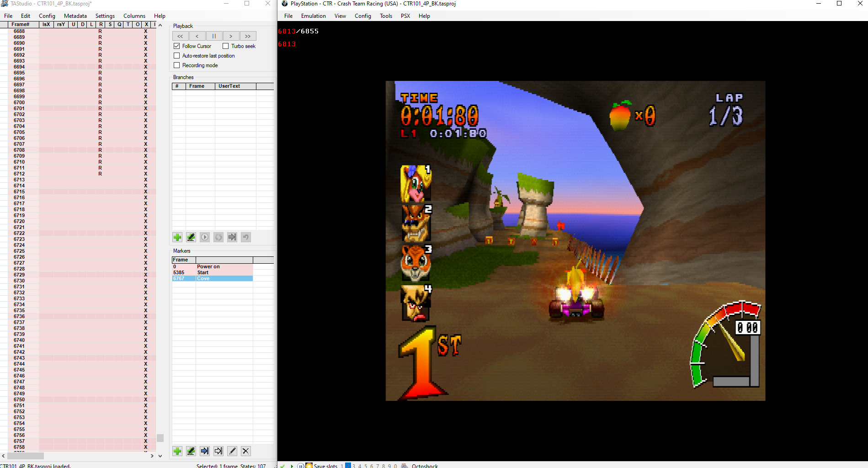Open Tools menu in emulator window

386,16
